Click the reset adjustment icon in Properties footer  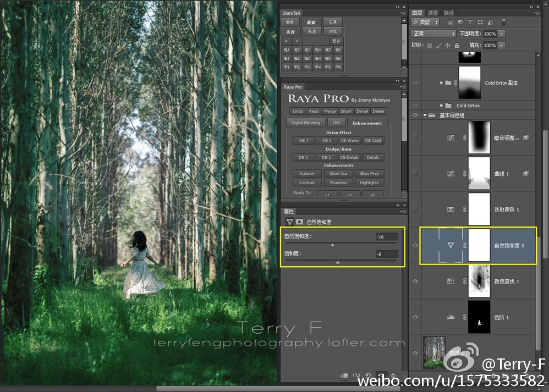pos(369,376)
